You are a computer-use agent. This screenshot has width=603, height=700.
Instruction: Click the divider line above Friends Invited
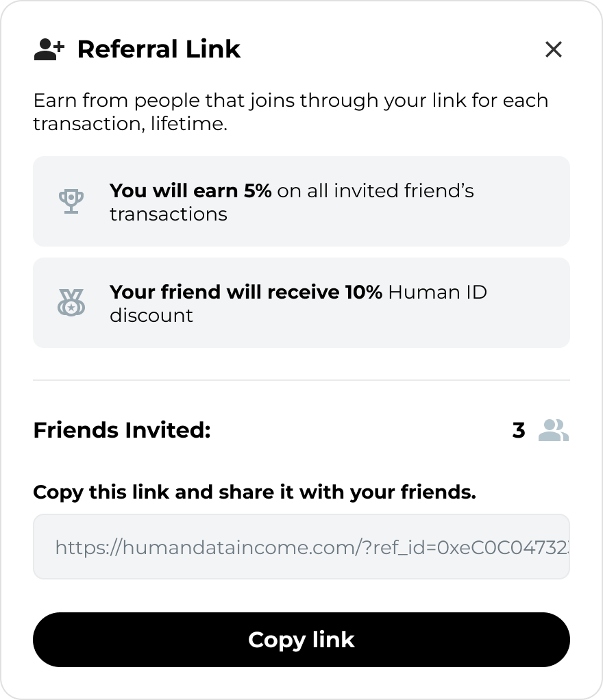(301, 380)
